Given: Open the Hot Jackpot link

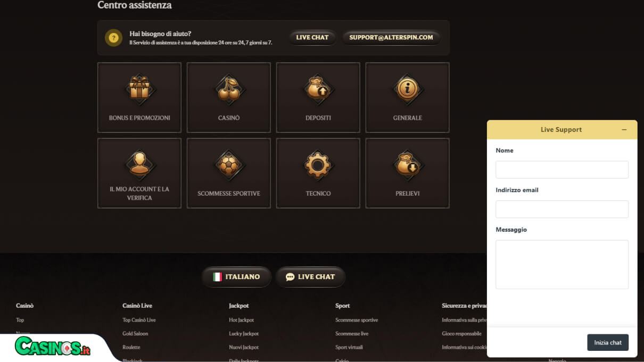Looking at the screenshot, I should click(x=241, y=320).
